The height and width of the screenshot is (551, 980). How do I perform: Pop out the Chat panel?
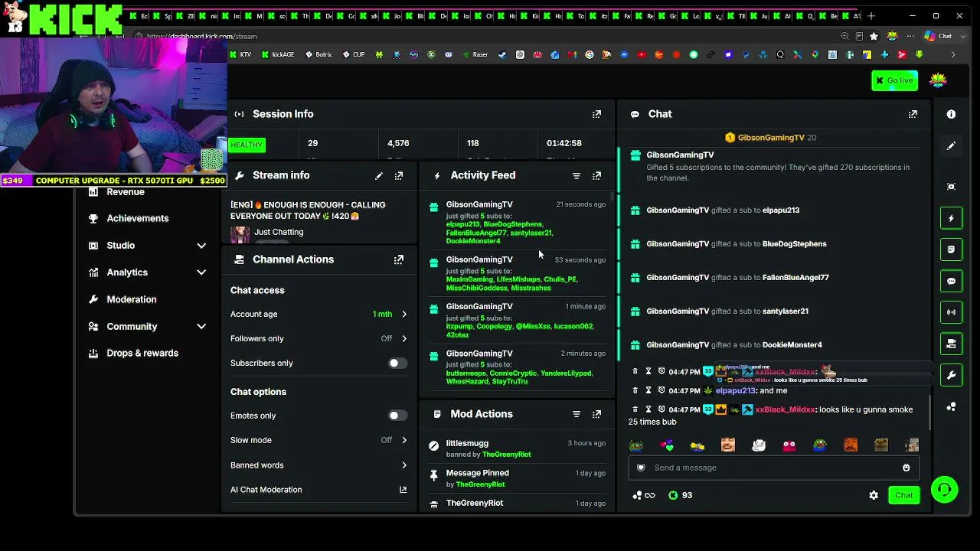(913, 114)
